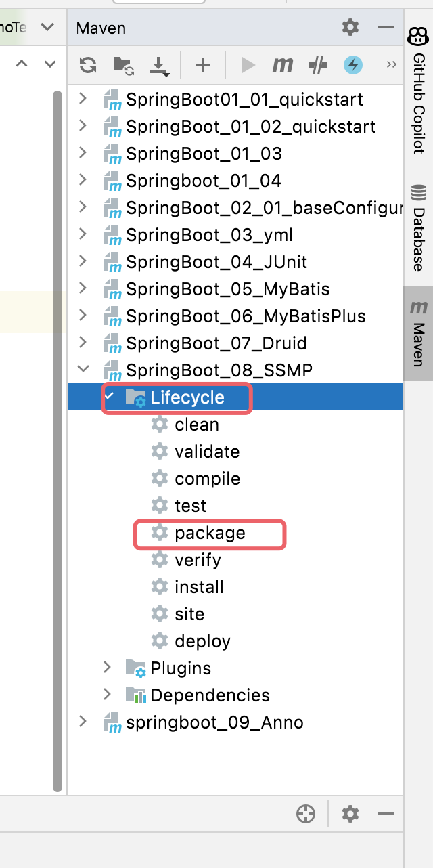Go to next item down arrow

(49, 64)
